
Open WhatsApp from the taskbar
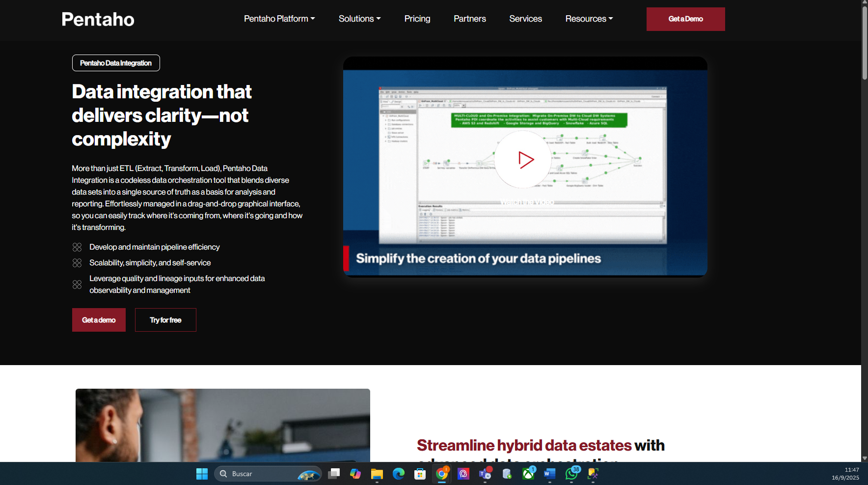tap(571, 474)
